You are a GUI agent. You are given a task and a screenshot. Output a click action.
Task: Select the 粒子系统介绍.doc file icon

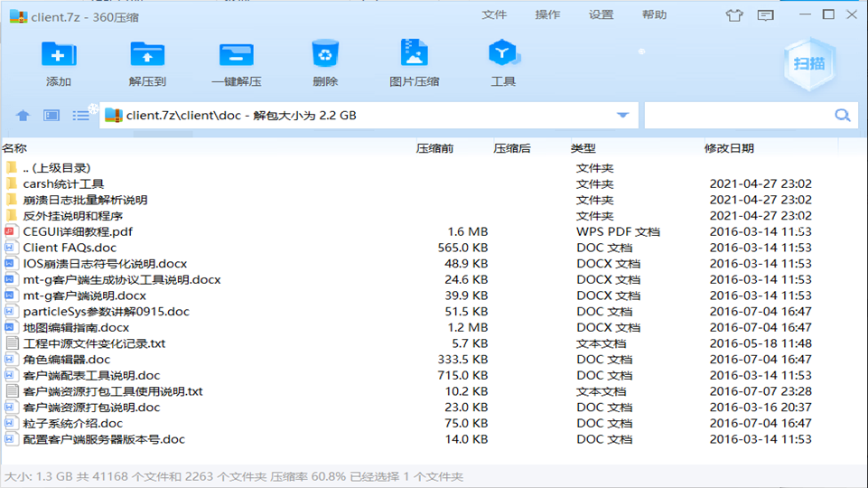tap(10, 423)
